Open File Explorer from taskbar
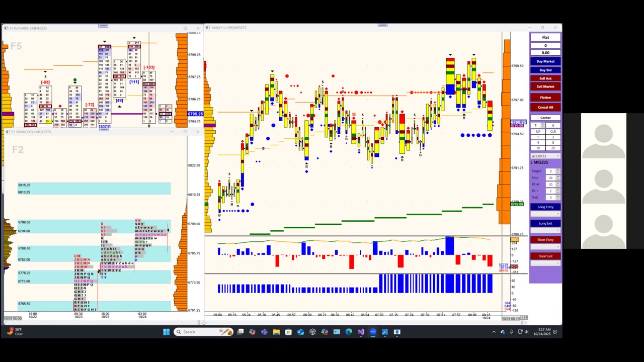The image size is (644, 362). point(276,332)
